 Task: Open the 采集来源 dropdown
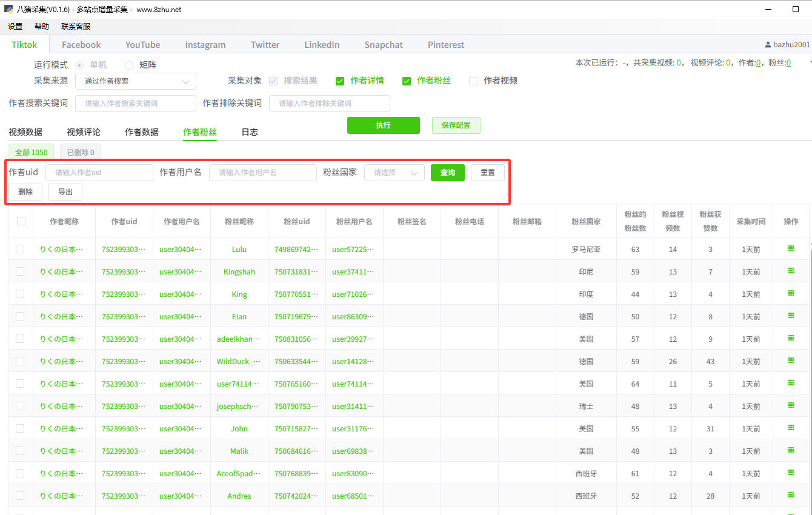click(136, 81)
